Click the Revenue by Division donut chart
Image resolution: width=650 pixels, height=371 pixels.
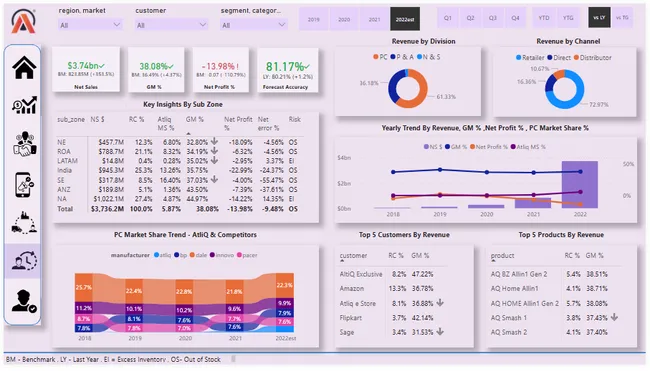click(407, 88)
